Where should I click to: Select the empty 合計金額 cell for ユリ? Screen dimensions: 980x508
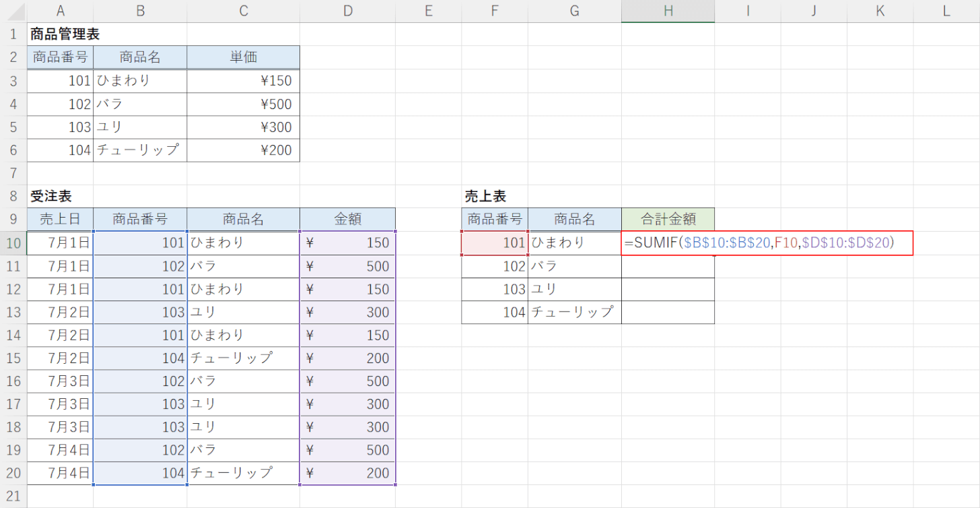coord(668,288)
